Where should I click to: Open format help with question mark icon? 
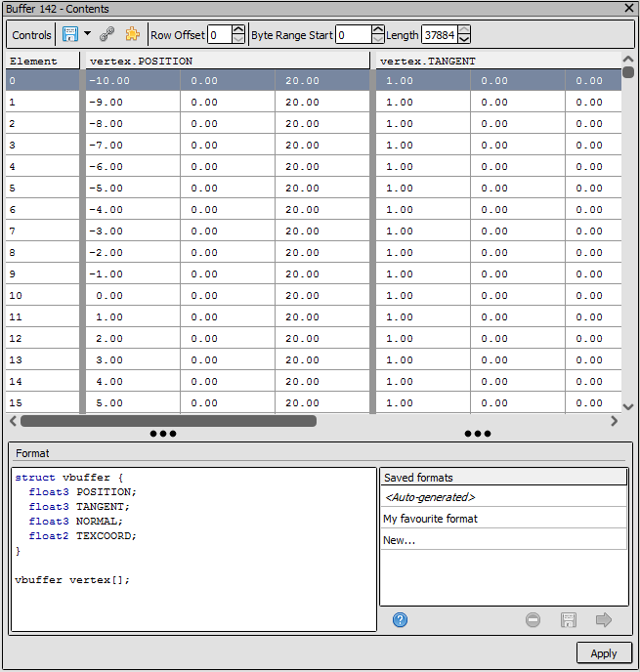[400, 619]
